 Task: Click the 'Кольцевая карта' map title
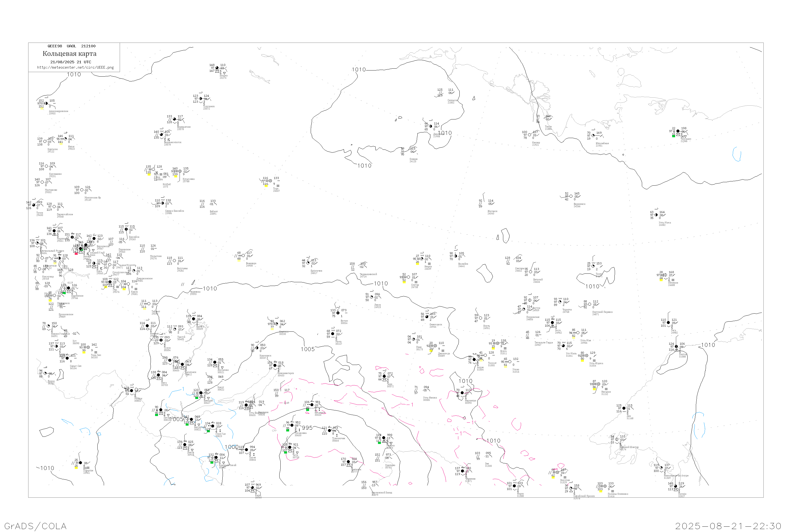point(69,54)
